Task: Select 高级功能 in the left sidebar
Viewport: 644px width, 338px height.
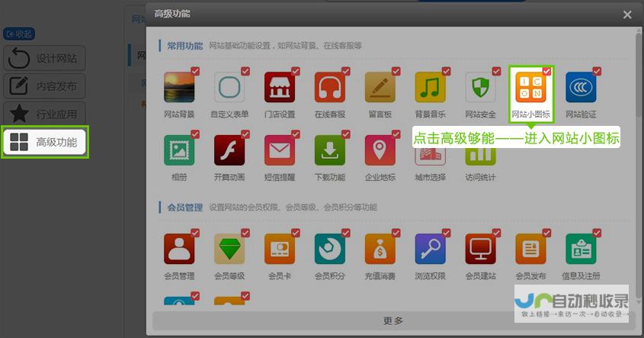Action: [x=45, y=142]
